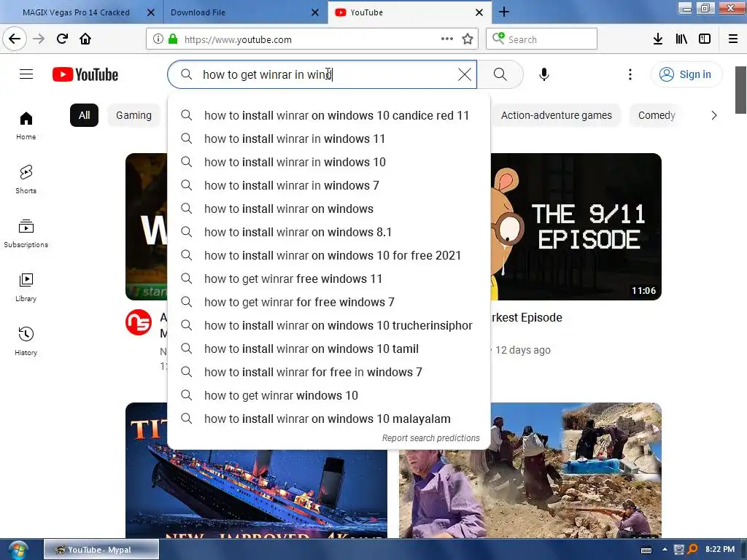Open Shorts in the sidebar
The image size is (747, 560).
coord(26,179)
